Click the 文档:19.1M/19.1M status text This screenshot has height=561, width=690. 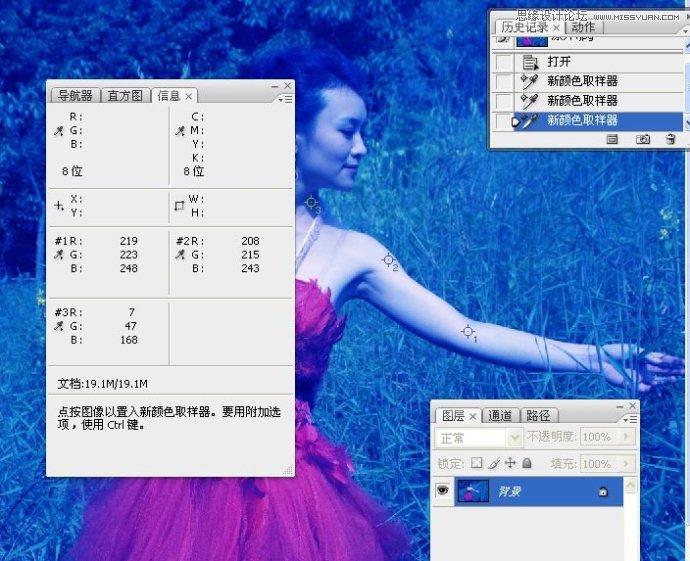[x=103, y=384]
